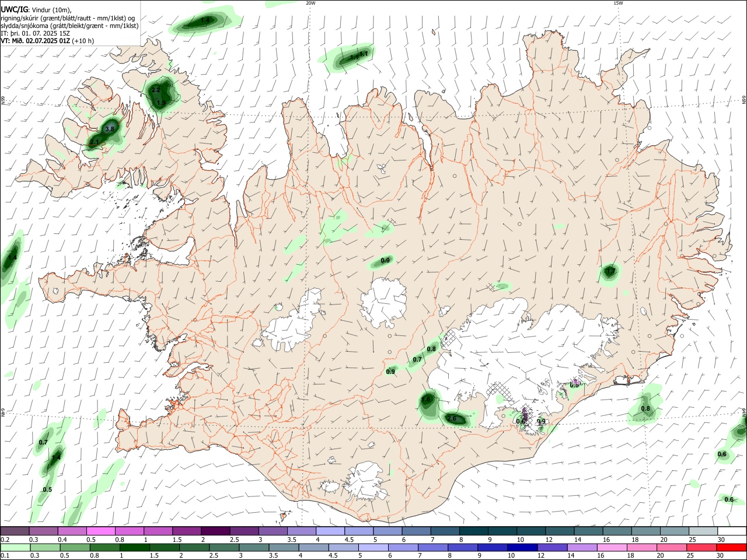Click the 0.7 value beside the 0.8 label inland
Screen dimensions: 747x560
[417, 359]
